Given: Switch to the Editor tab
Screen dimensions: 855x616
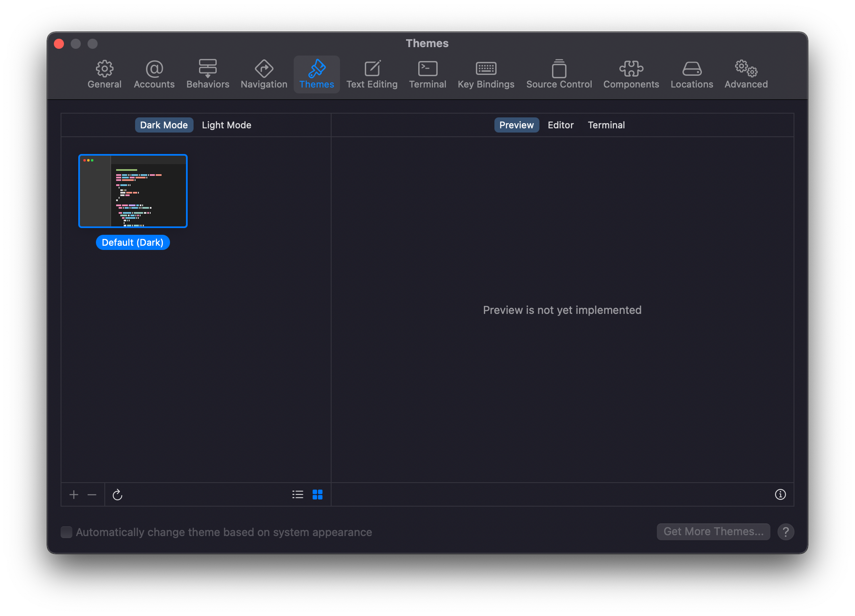Looking at the screenshot, I should (560, 125).
